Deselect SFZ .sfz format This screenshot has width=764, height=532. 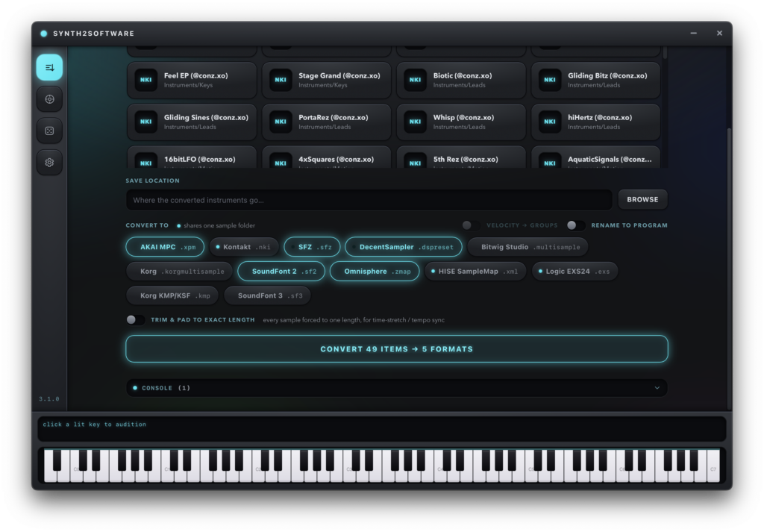[312, 247]
